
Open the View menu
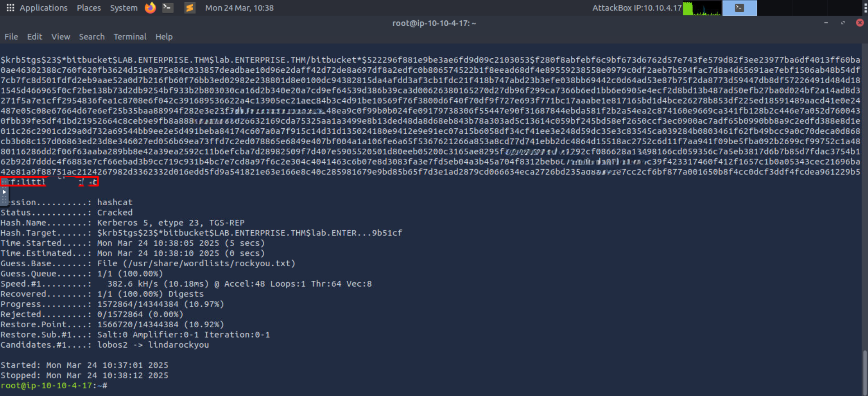(x=61, y=37)
